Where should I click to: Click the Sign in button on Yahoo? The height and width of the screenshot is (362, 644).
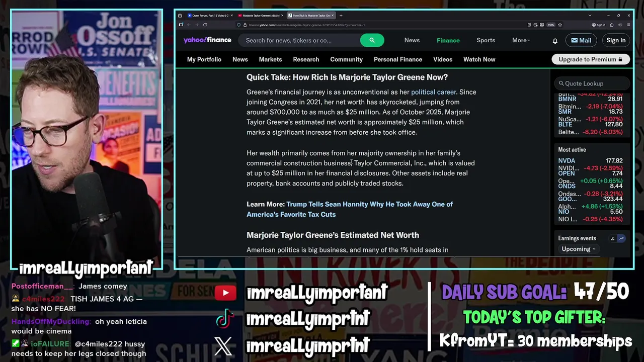click(x=616, y=40)
